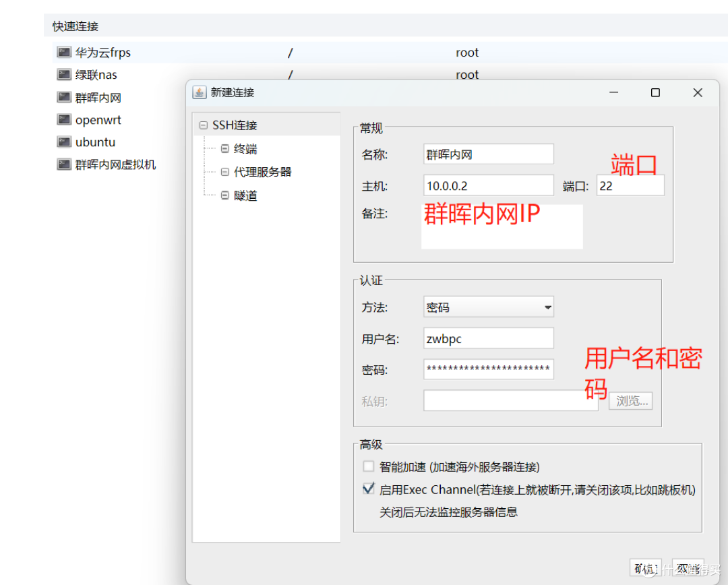728x585 pixels.
Task: Click the 用户名 field showing zwbpc
Action: point(489,338)
